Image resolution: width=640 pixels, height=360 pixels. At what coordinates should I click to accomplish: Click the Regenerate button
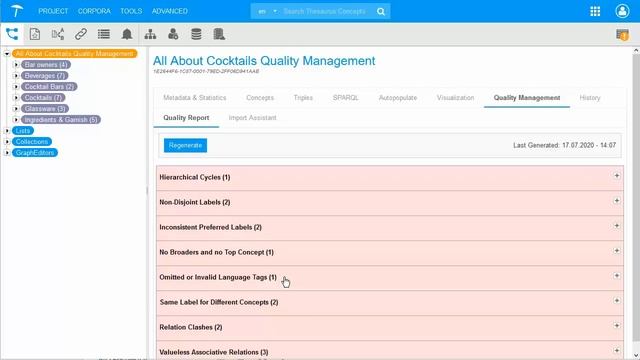point(185,145)
